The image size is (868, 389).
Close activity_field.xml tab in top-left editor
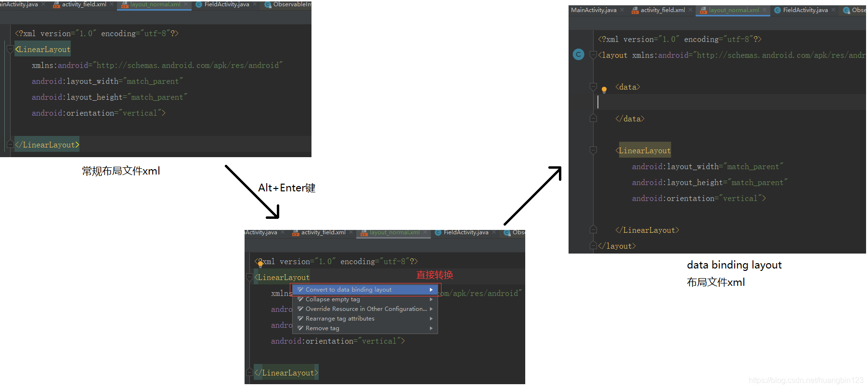pos(113,4)
